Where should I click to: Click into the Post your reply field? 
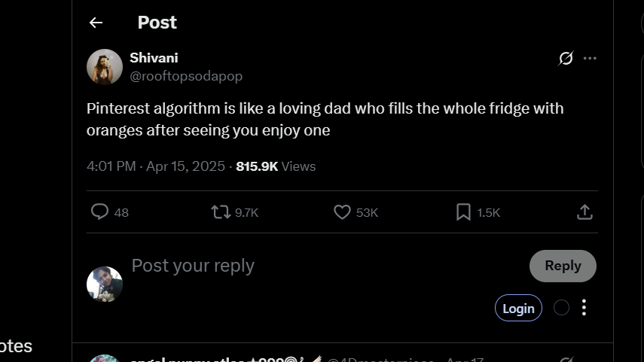click(301, 266)
